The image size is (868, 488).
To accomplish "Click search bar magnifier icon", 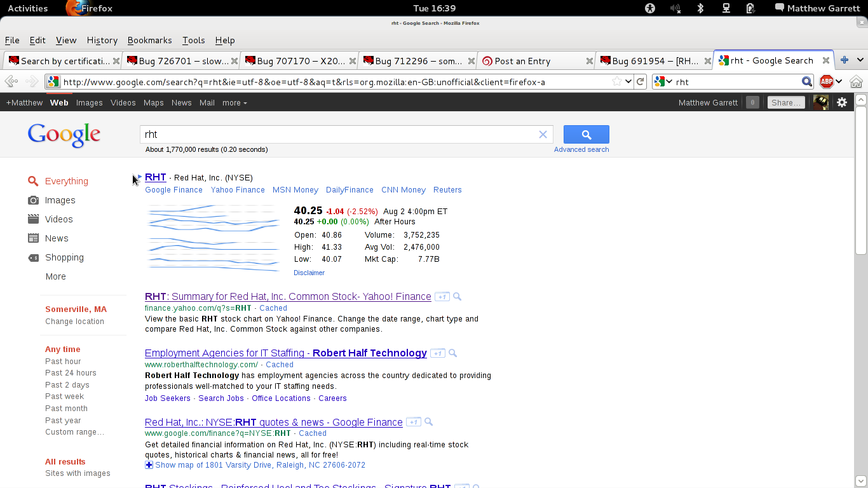I will 806,81.
